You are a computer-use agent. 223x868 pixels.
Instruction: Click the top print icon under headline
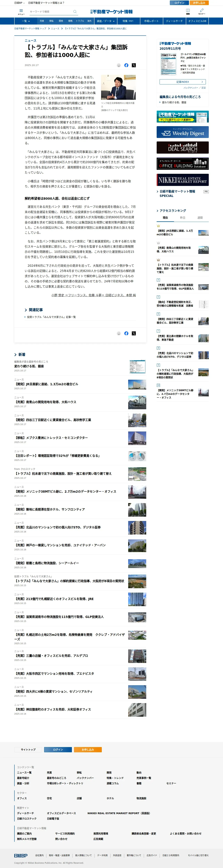coord(119,65)
